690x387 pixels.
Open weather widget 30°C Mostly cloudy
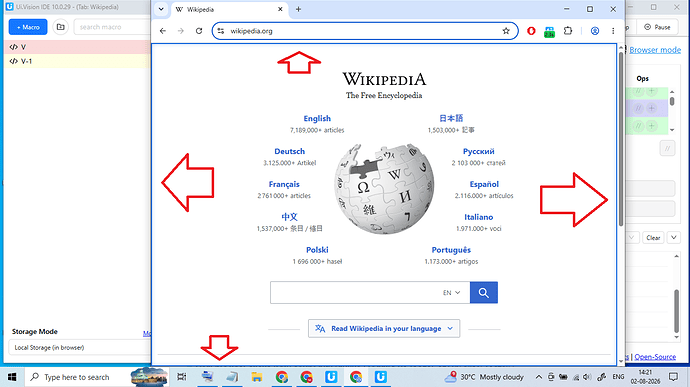pos(484,377)
